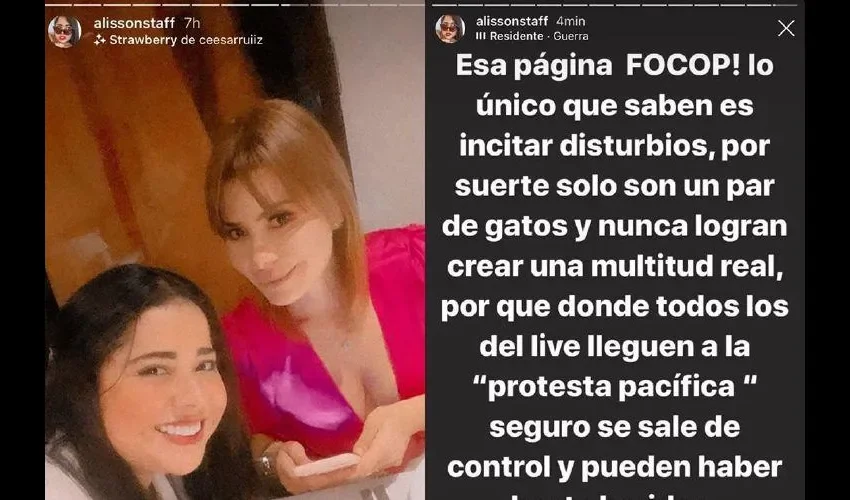Tap the alissonstaff username on the 4min story
Viewport: 850px width, 500px height.
[512, 21]
